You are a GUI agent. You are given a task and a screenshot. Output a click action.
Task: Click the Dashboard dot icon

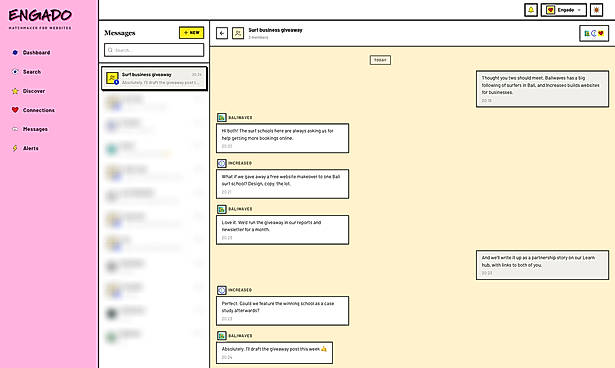coord(15,53)
